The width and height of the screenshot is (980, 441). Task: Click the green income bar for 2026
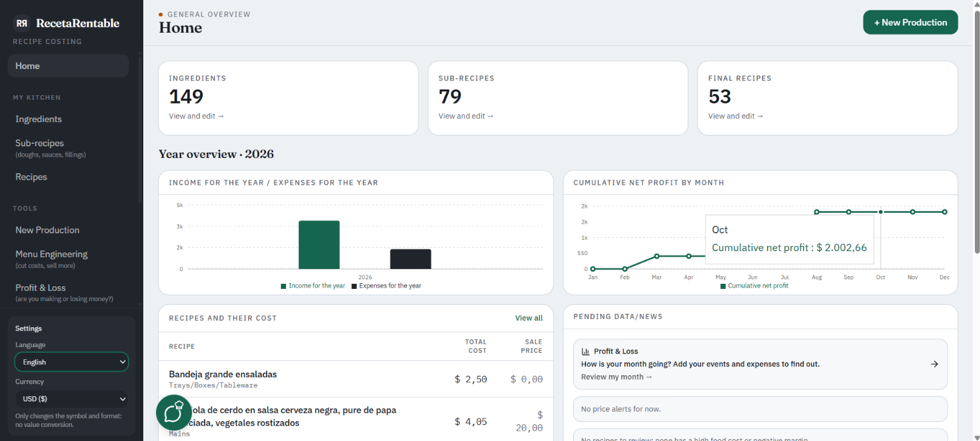pos(319,245)
